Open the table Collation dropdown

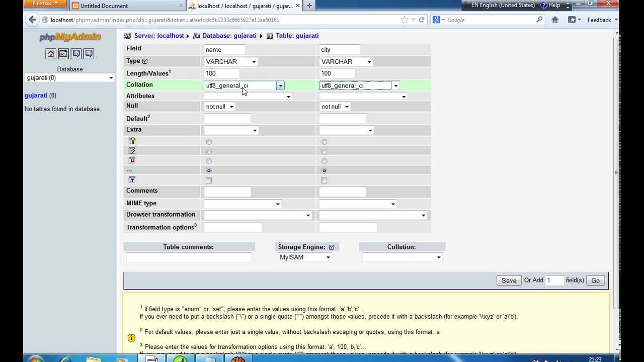(402, 257)
